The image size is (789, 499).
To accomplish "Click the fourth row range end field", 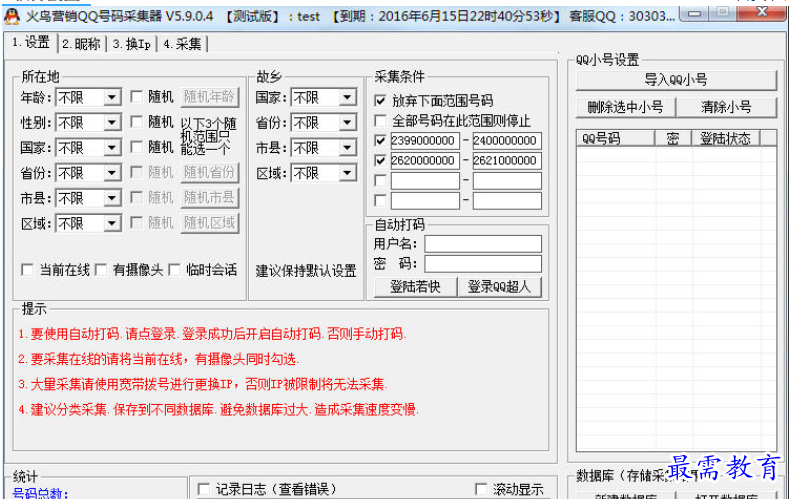I will click(507, 200).
